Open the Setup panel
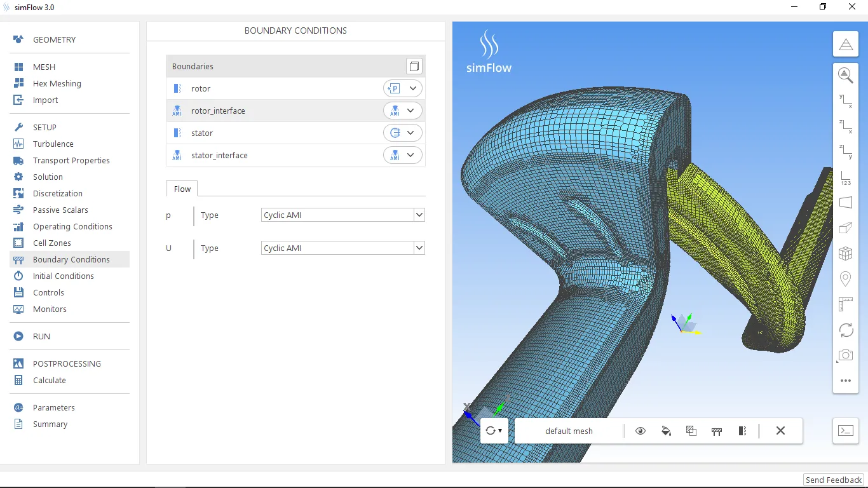The image size is (868, 488). pyautogui.click(x=44, y=127)
